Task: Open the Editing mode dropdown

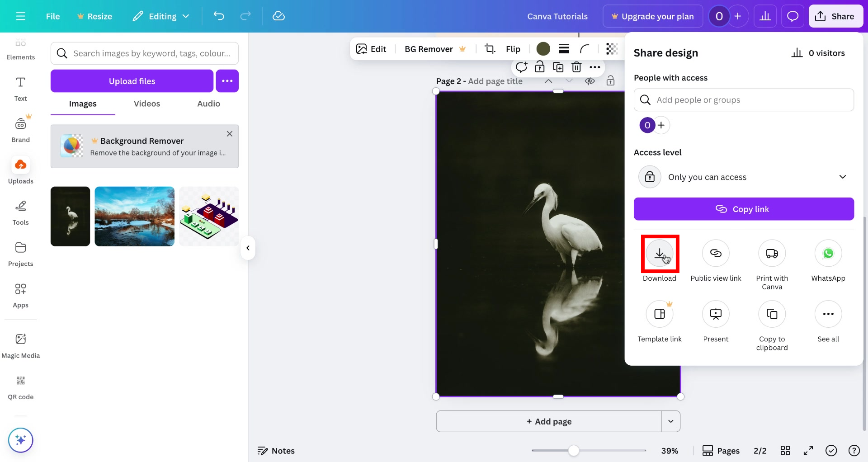Action: [x=160, y=16]
